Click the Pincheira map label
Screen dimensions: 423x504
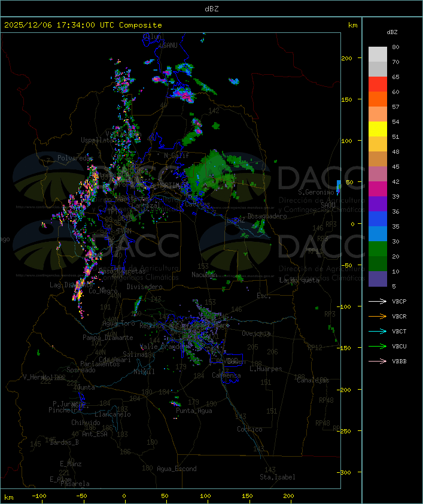click(x=65, y=410)
